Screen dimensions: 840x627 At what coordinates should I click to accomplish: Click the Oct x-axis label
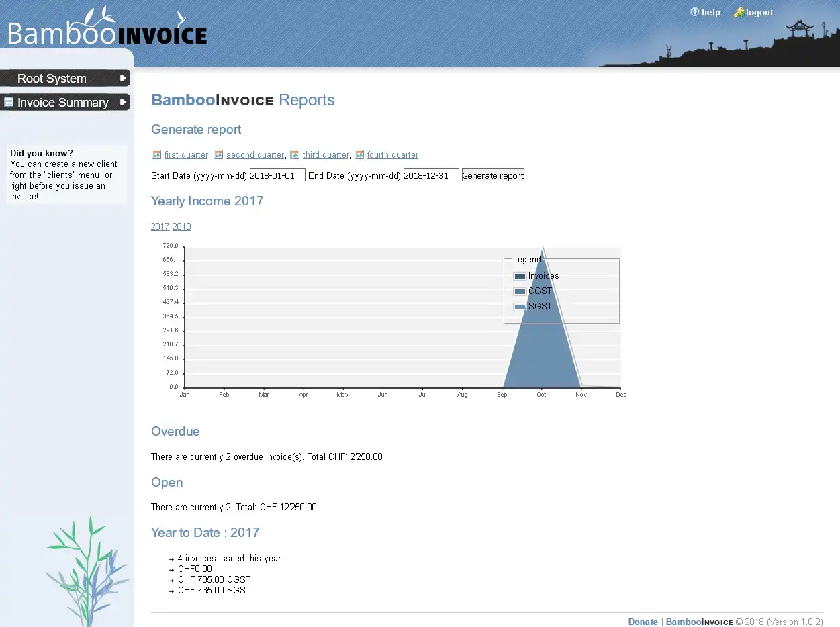click(541, 395)
